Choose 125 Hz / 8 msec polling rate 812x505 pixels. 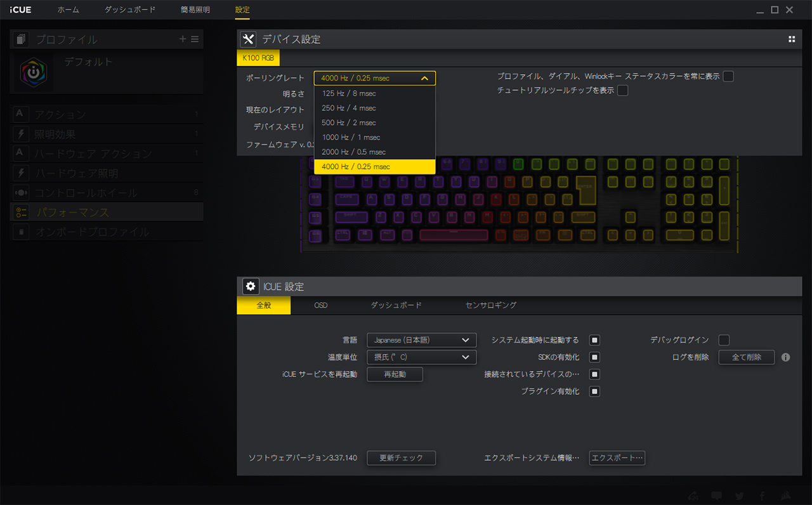[x=375, y=93]
